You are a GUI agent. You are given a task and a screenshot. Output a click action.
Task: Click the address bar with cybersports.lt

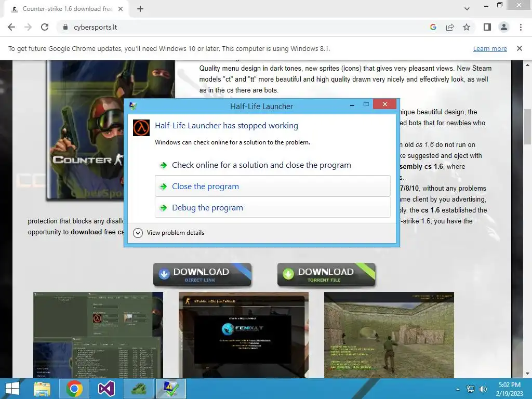[x=245, y=27]
